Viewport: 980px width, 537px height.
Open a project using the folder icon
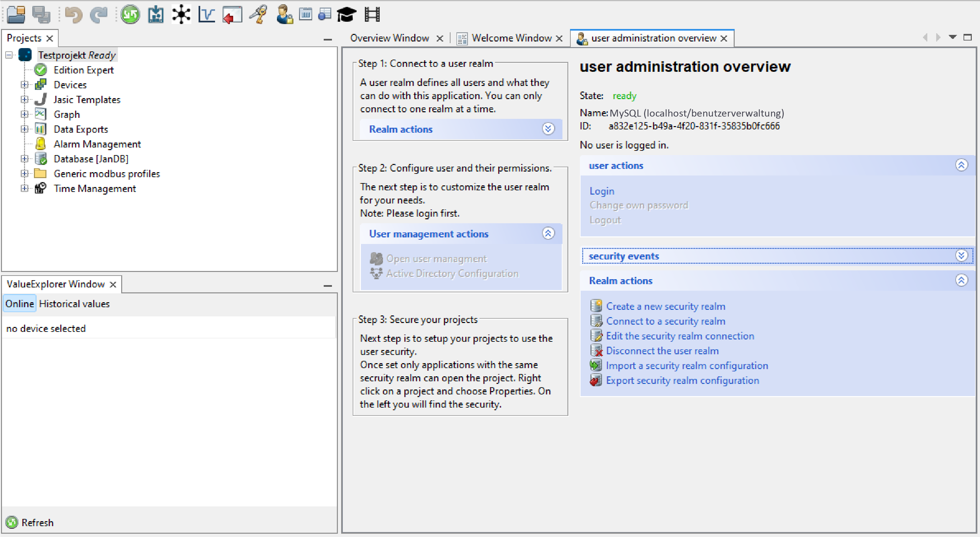pos(15,14)
